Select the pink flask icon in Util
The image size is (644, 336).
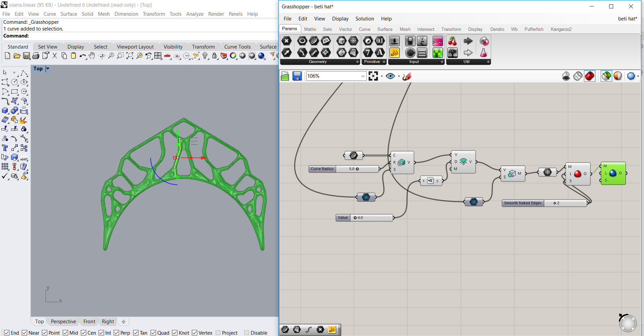coord(483,53)
